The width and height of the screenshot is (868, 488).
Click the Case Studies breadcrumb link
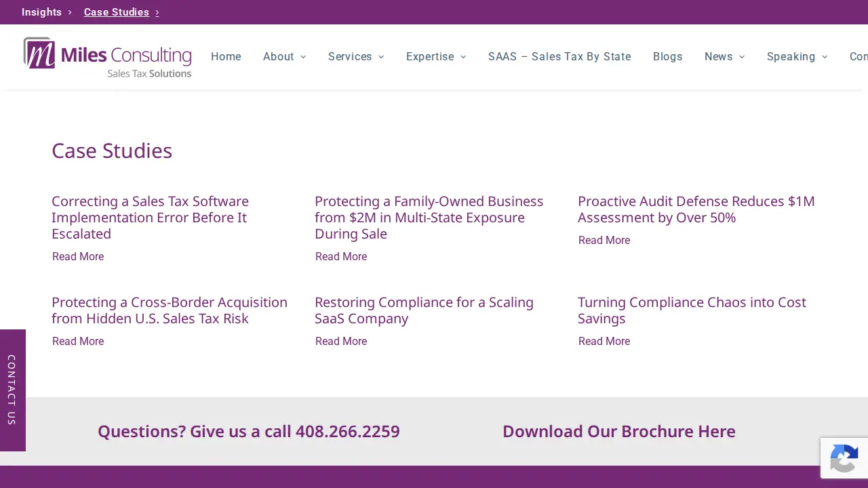coord(117,12)
